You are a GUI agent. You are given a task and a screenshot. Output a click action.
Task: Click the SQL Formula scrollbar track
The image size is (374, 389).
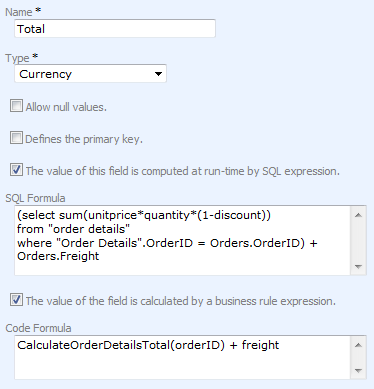click(358, 240)
